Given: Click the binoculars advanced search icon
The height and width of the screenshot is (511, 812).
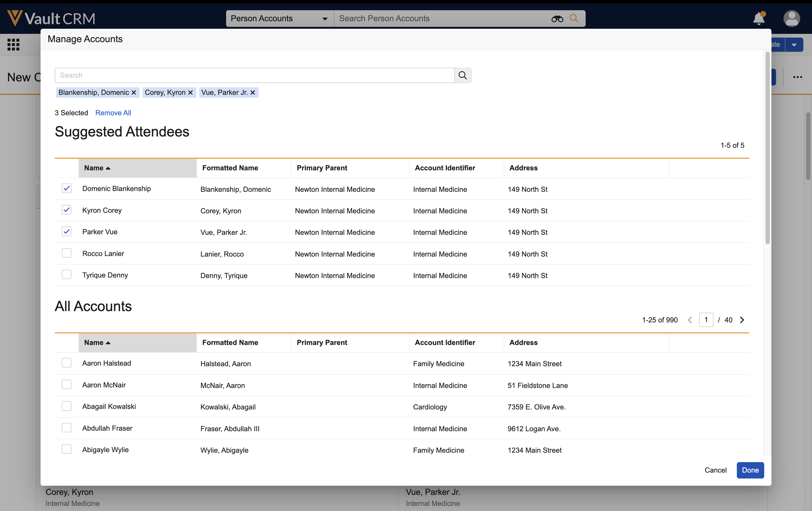Looking at the screenshot, I should (557, 19).
